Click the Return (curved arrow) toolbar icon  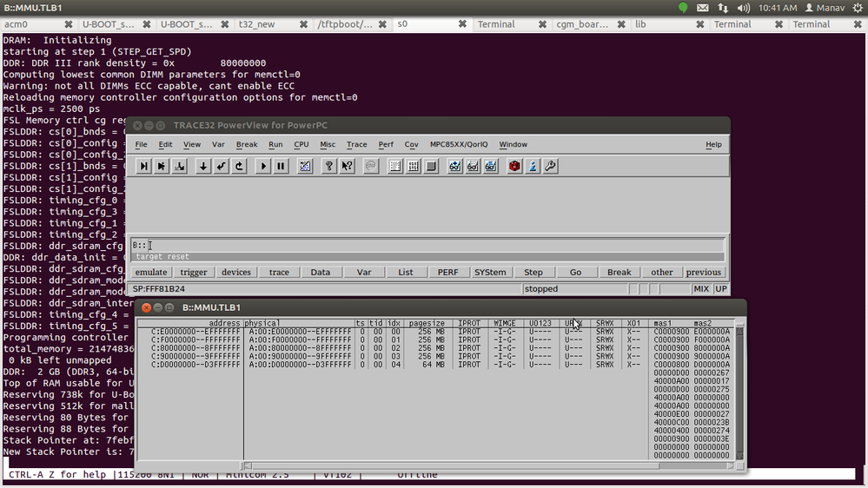click(221, 166)
